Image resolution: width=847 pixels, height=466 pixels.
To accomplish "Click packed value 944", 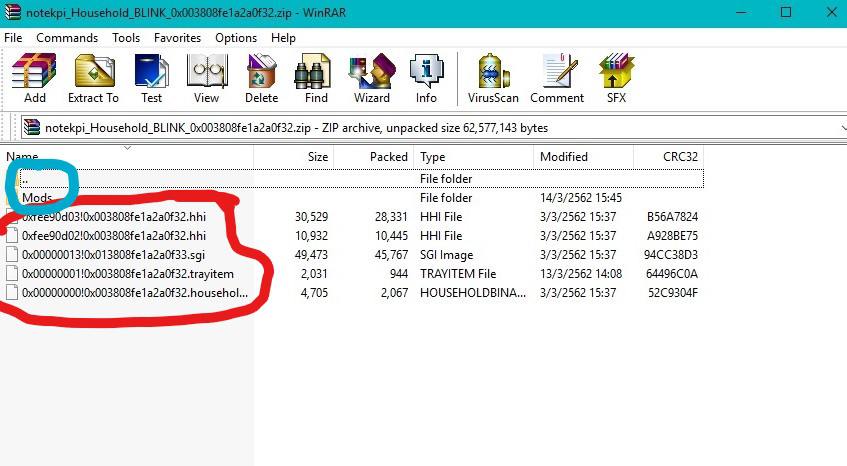I will pyautogui.click(x=399, y=273).
